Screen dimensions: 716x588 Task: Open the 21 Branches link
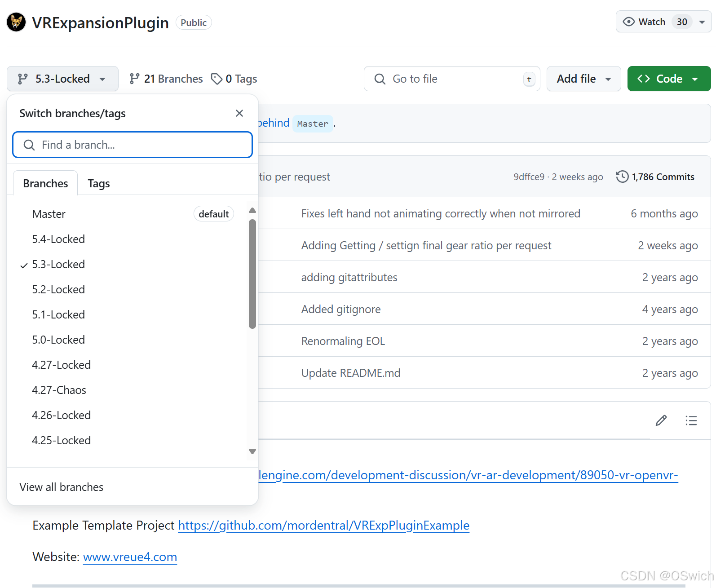pos(166,79)
